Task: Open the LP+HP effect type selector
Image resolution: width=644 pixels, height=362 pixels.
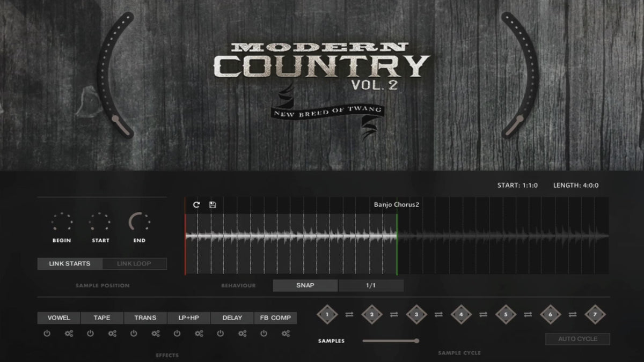Action: tap(188, 318)
